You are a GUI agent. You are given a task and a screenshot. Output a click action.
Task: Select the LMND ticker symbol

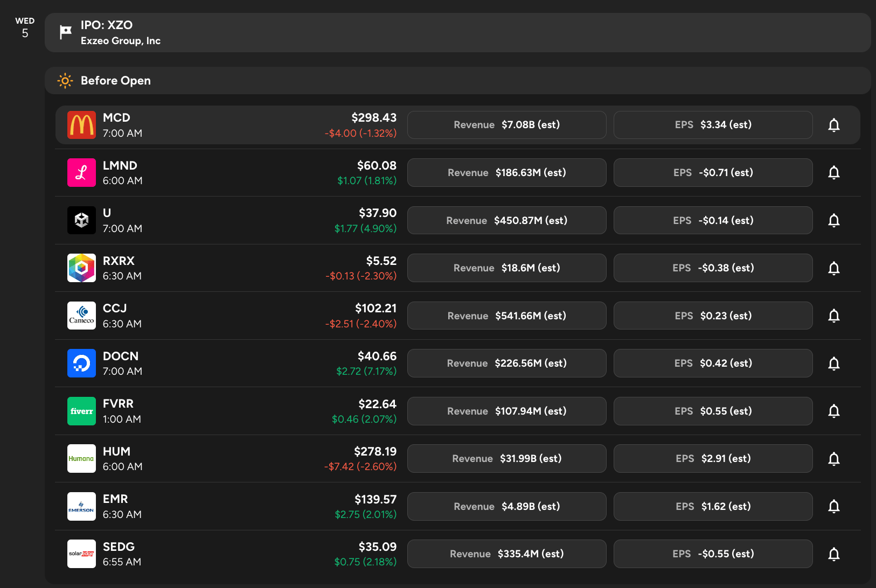[120, 165]
